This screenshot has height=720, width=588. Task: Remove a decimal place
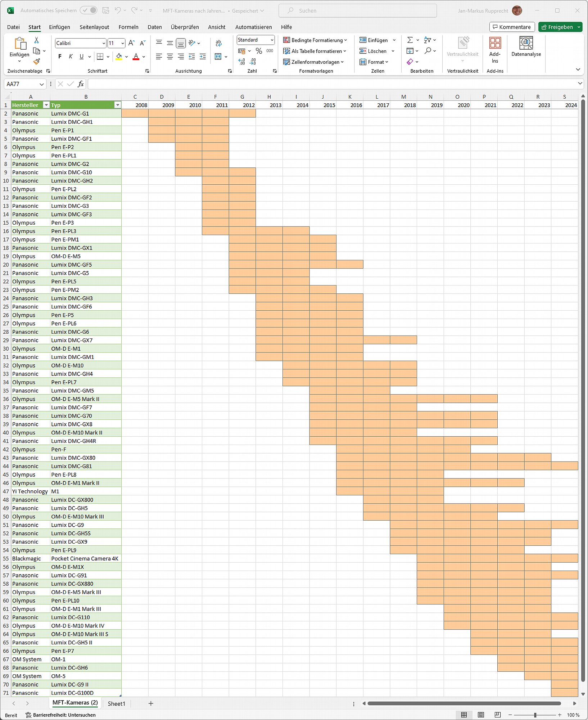tap(253, 62)
